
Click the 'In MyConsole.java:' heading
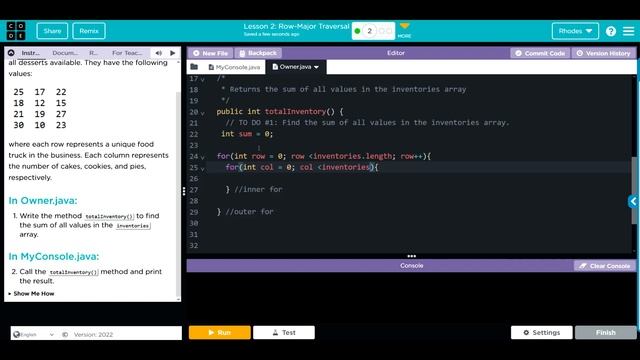tap(54, 256)
